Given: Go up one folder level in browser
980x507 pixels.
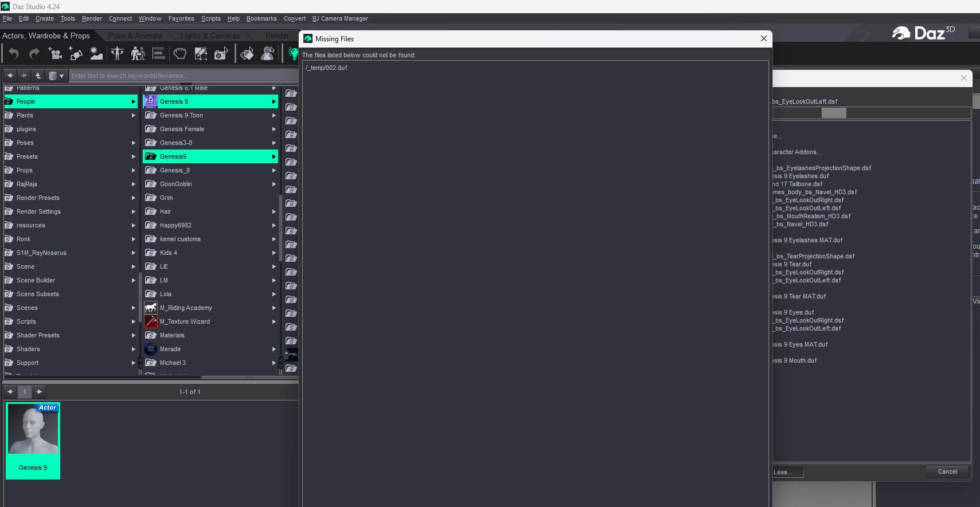Looking at the screenshot, I should click(38, 76).
